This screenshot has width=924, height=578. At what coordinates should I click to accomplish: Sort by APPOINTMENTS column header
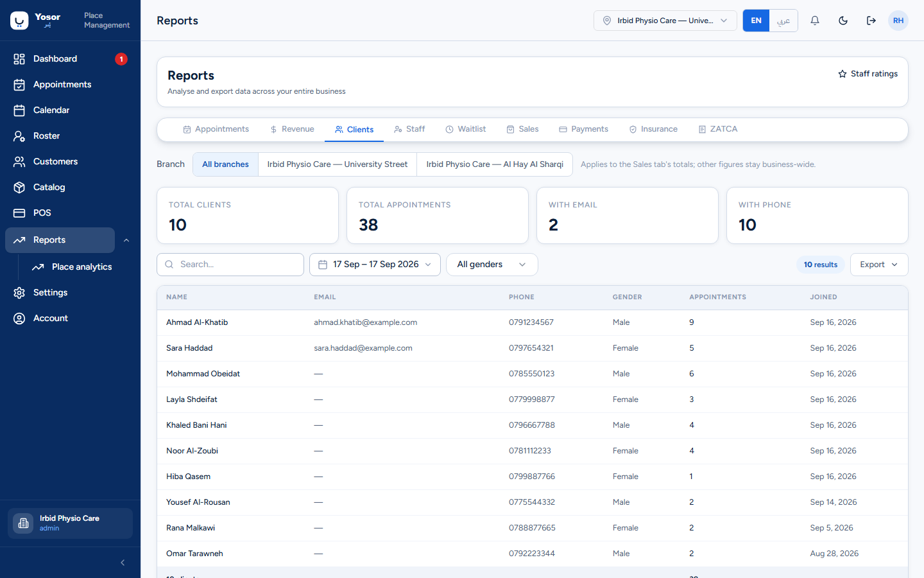(717, 297)
